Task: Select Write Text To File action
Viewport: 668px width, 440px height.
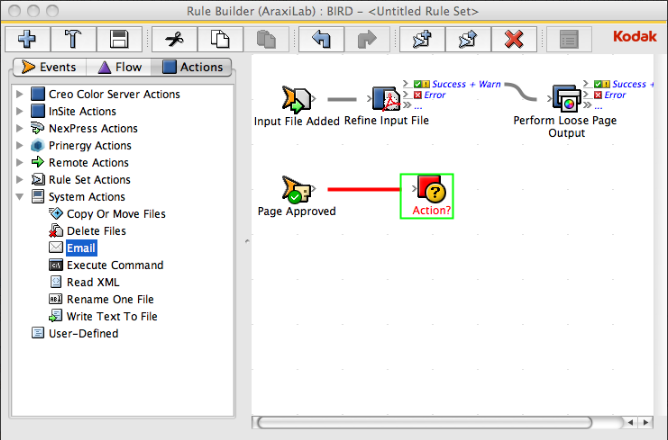Action: [111, 316]
